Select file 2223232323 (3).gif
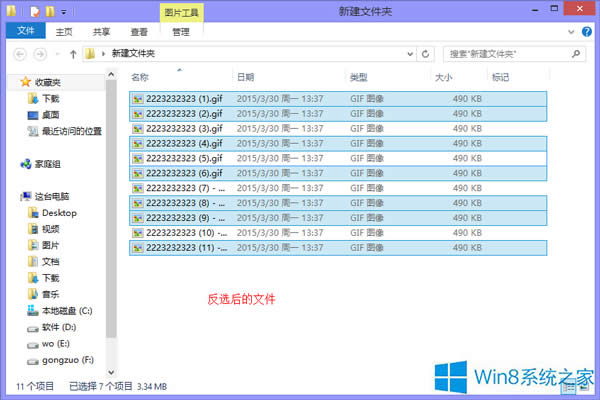This screenshot has width=600, height=400. tap(184, 128)
